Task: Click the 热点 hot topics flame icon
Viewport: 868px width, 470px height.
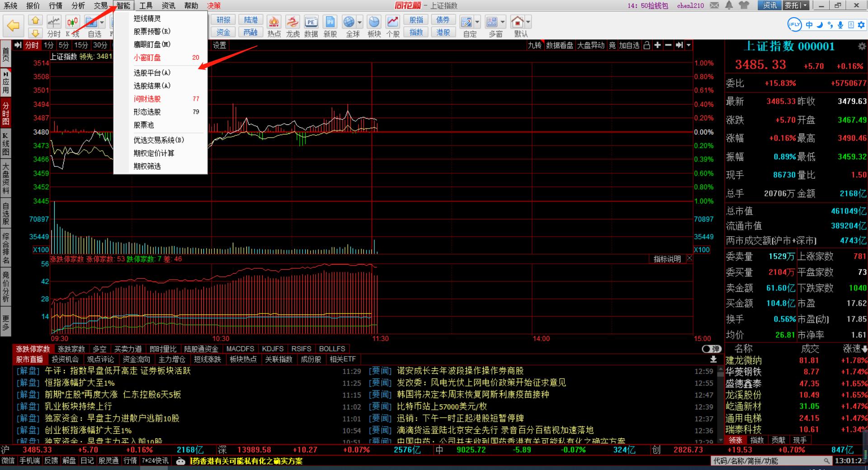Action: [274, 22]
